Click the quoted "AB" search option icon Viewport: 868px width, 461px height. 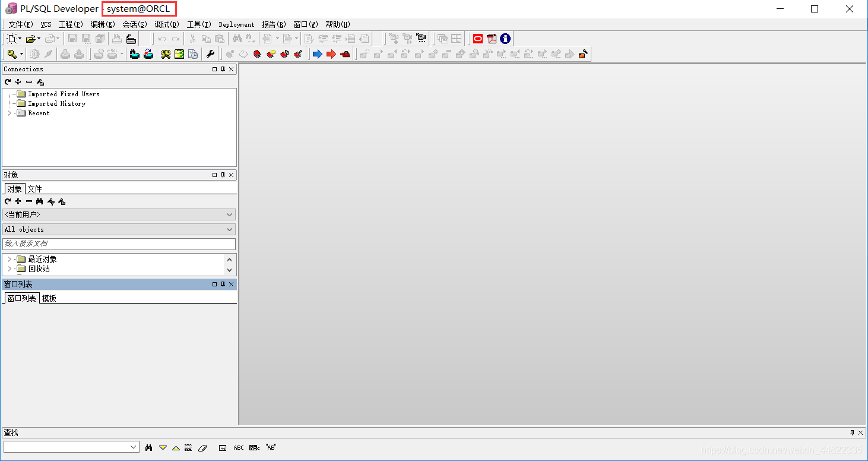click(x=271, y=447)
